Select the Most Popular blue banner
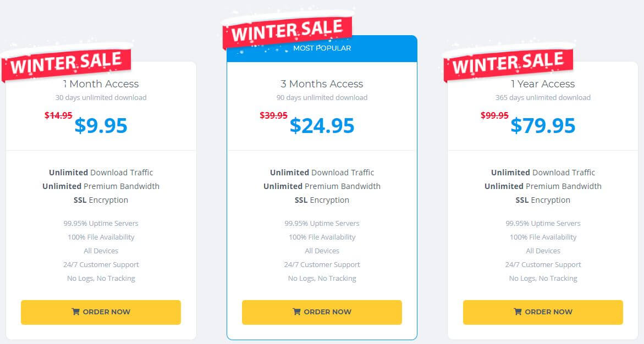Viewport: 644px width, 344px height. tap(322, 48)
